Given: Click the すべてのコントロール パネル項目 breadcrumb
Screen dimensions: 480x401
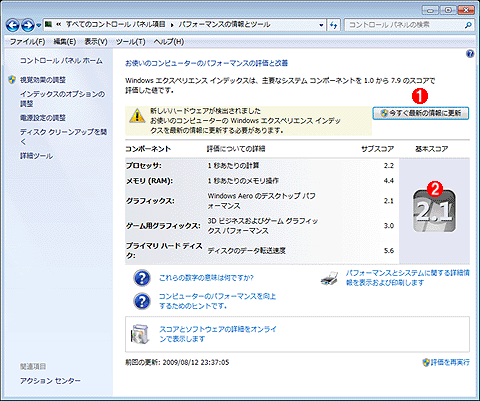Looking at the screenshot, I should (115, 24).
